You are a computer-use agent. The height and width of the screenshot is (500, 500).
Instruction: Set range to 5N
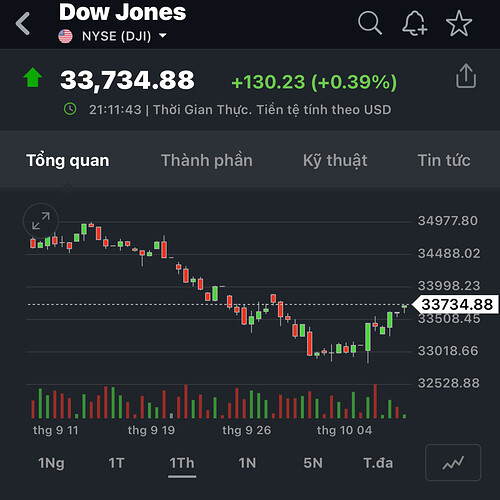[313, 463]
